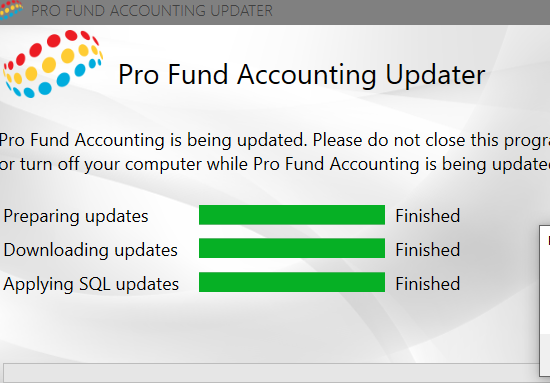Click the empty overall progress bar at bottom

271,373
